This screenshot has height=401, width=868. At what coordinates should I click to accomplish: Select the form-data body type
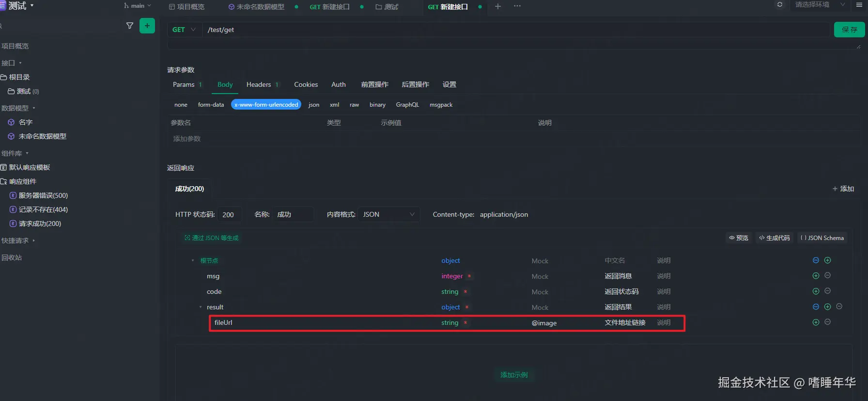pos(211,105)
